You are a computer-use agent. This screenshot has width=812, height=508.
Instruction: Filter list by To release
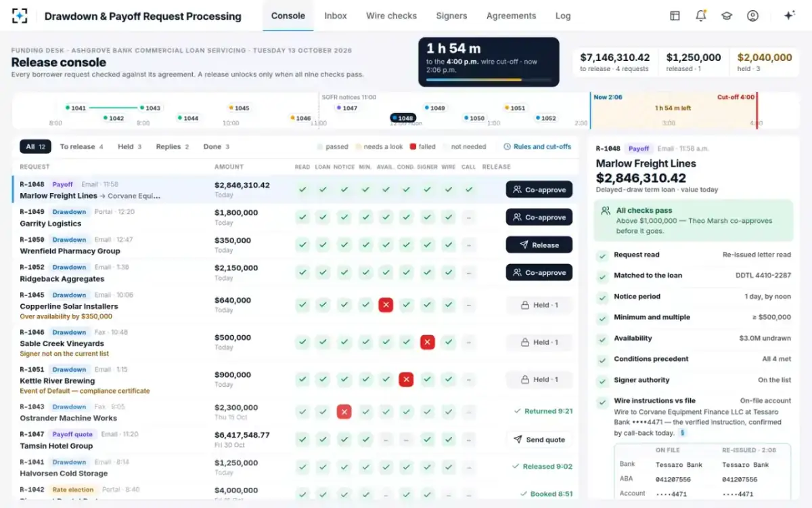pos(81,146)
